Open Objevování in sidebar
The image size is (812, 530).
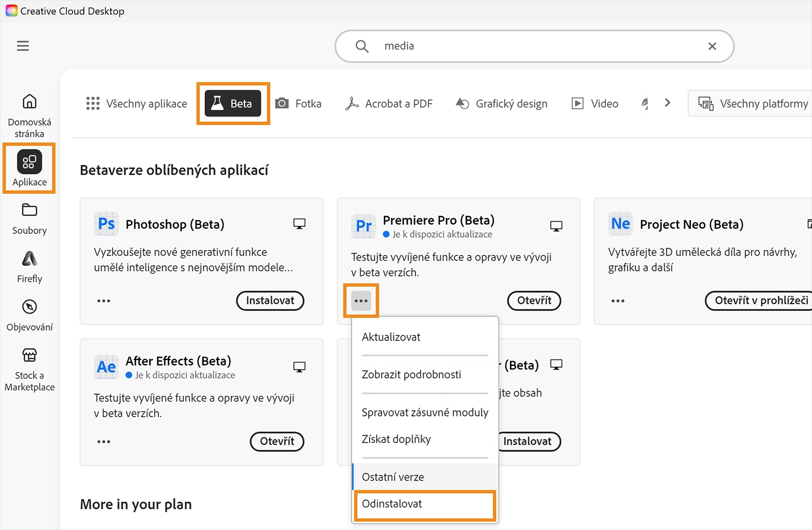pos(29,315)
